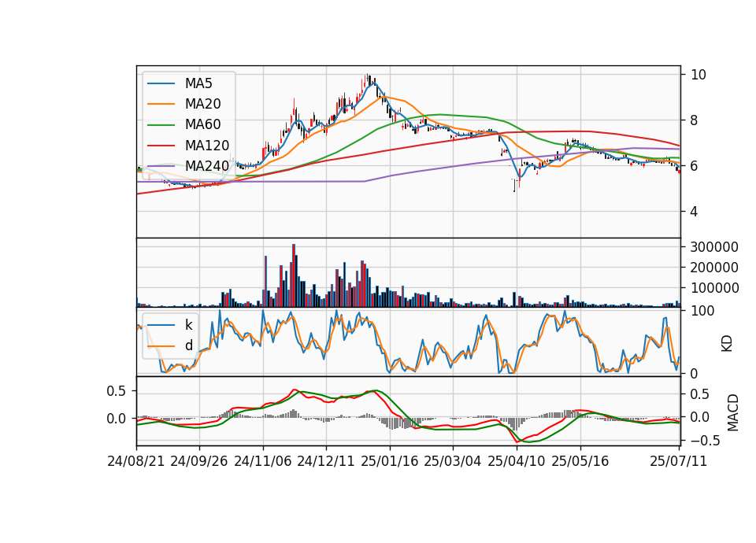Screen dimensions: 756x543
Task: Click the orange MA20 legend line
Action: [161, 104]
